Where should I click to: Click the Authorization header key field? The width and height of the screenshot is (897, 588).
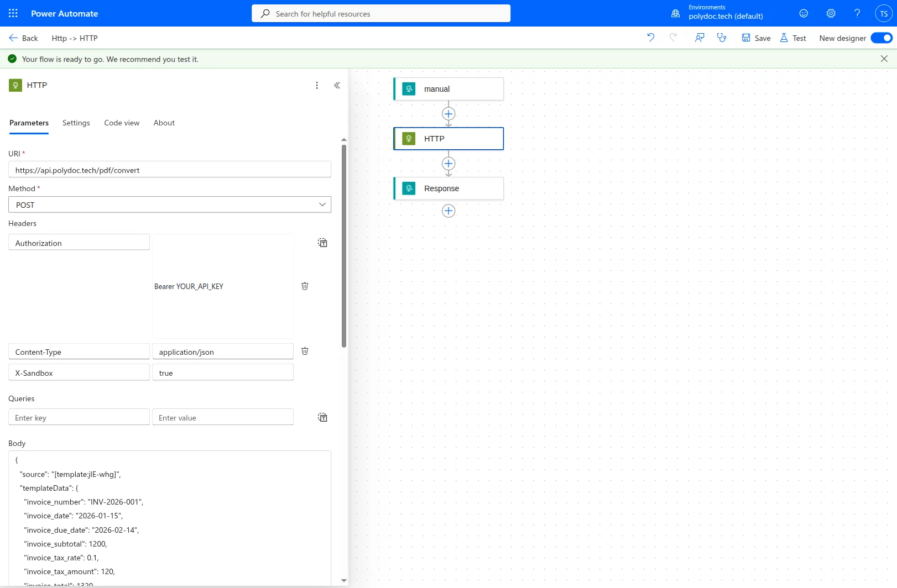(79, 243)
